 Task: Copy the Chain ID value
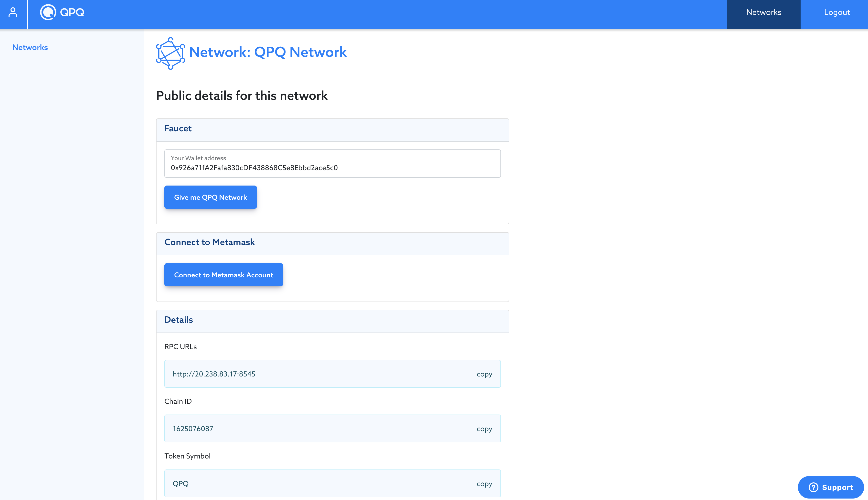(484, 428)
